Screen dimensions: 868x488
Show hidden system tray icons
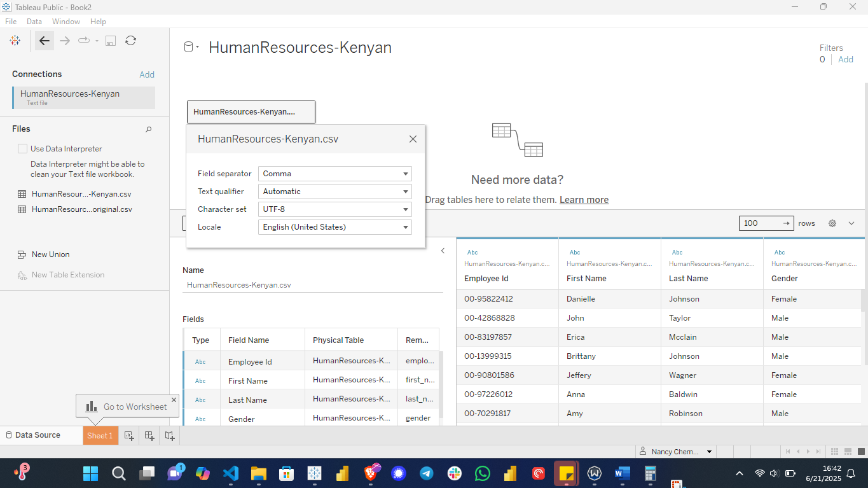pos(739,473)
